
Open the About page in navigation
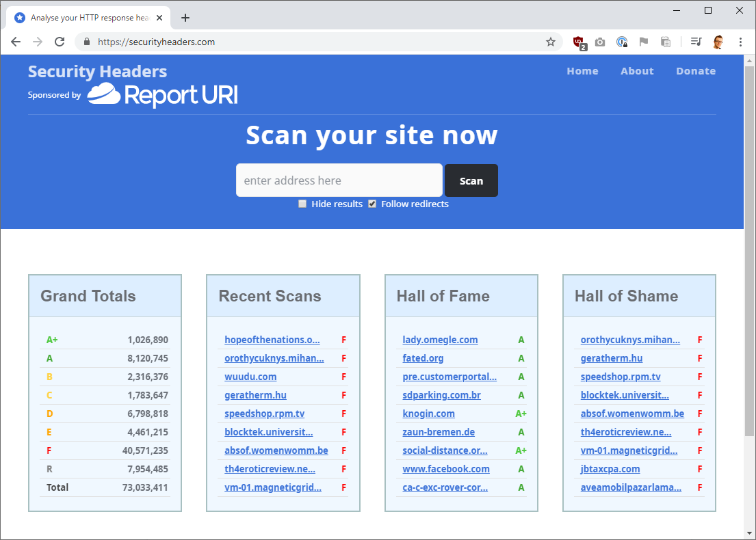tap(636, 71)
